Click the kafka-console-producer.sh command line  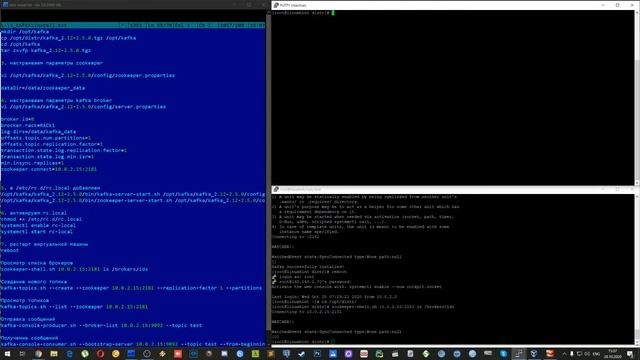pyautogui.click(x=101, y=325)
